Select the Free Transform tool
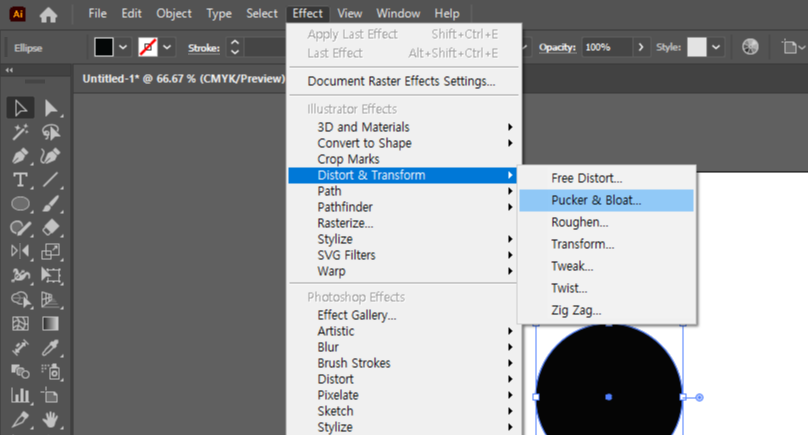Screen dimensions: 808x435 [x=50, y=275]
